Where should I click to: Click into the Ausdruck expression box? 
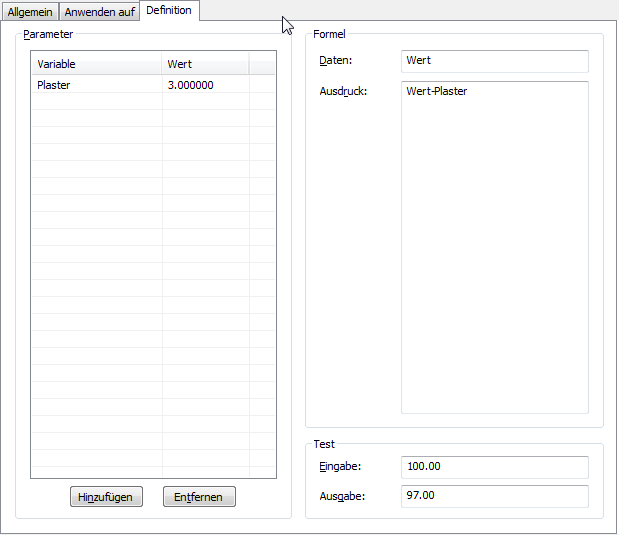[x=495, y=248]
